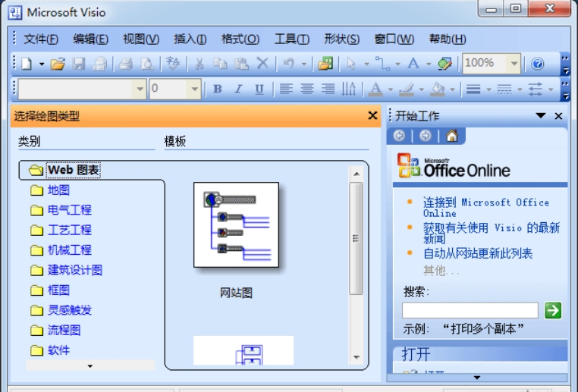The image size is (578, 392).
Task: Open the 形状(S) menu
Action: point(341,39)
